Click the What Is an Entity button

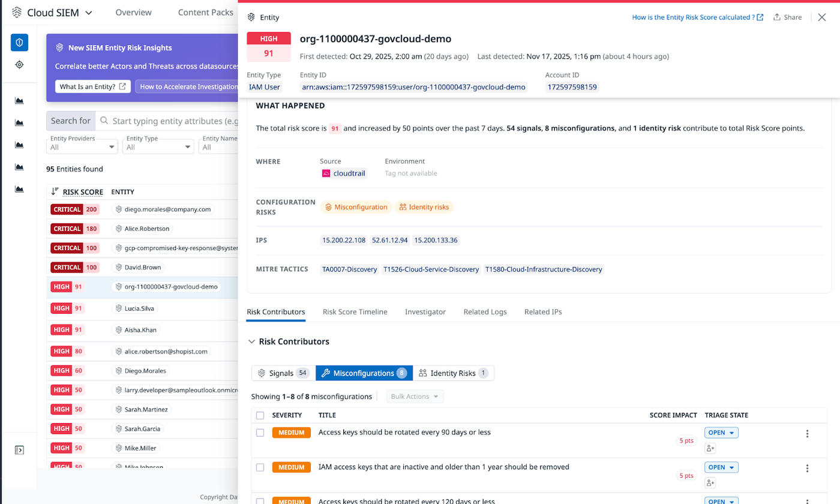point(93,86)
